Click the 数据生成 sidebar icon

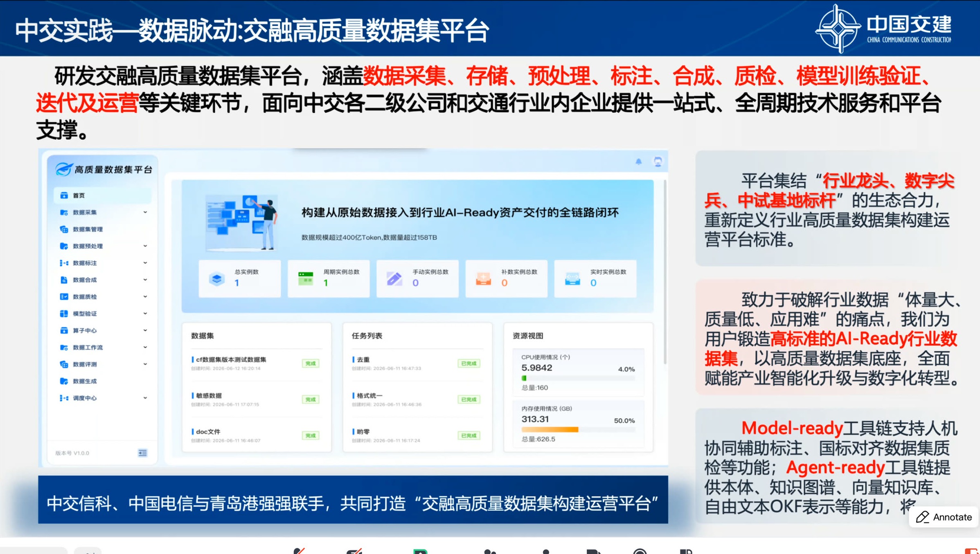pyautogui.click(x=64, y=381)
